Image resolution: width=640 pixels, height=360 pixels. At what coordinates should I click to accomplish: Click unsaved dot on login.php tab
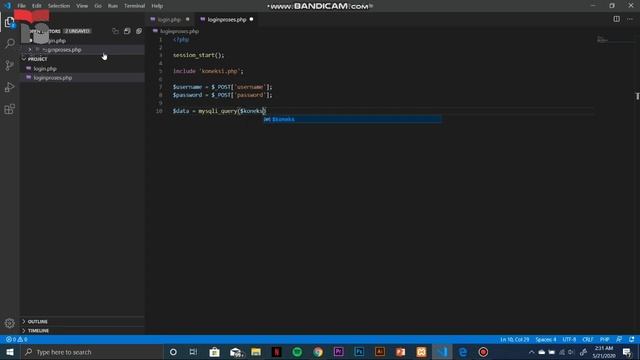coord(188,19)
